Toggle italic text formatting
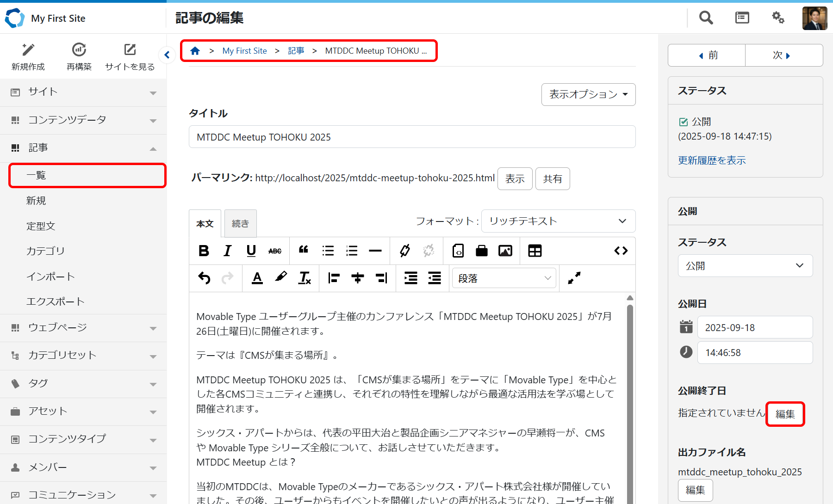Image resolution: width=833 pixels, height=504 pixels. (227, 251)
